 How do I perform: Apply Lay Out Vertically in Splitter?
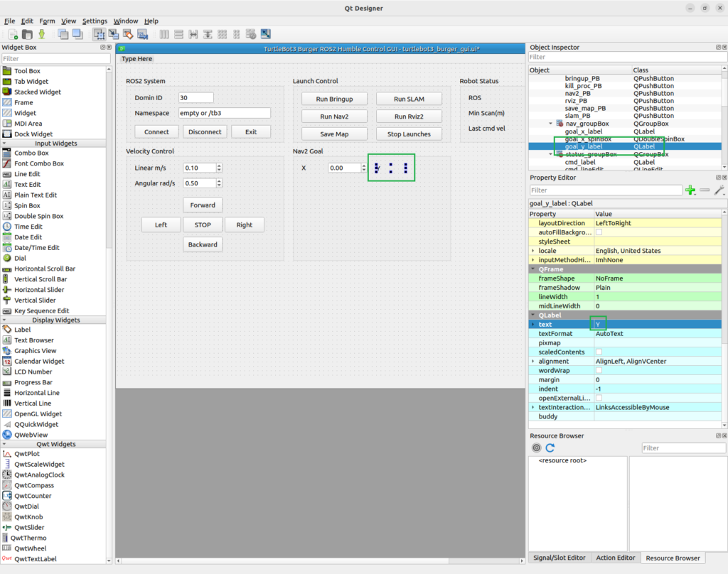coord(208,34)
